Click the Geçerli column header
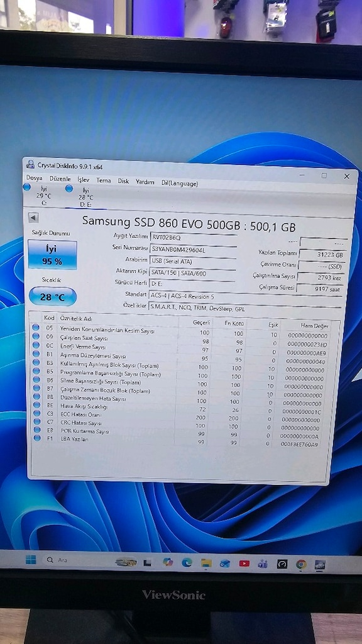This screenshot has height=644, width=362. click(x=202, y=323)
